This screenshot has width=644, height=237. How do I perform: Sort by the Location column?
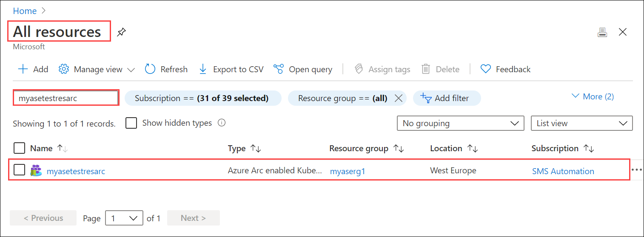click(454, 148)
